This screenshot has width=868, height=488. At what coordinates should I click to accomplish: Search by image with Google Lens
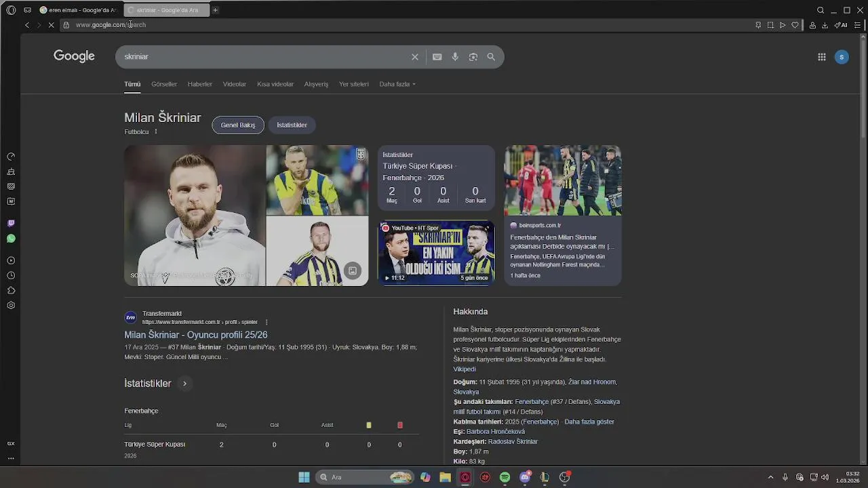473,57
